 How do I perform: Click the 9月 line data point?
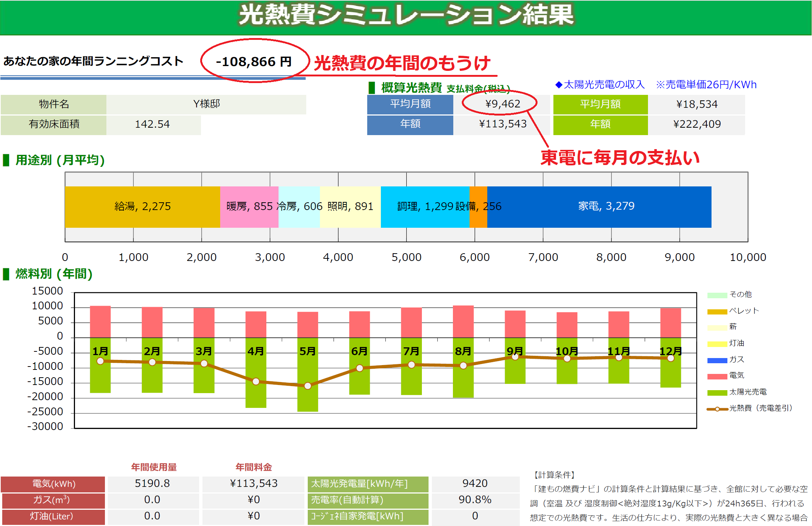tap(515, 357)
